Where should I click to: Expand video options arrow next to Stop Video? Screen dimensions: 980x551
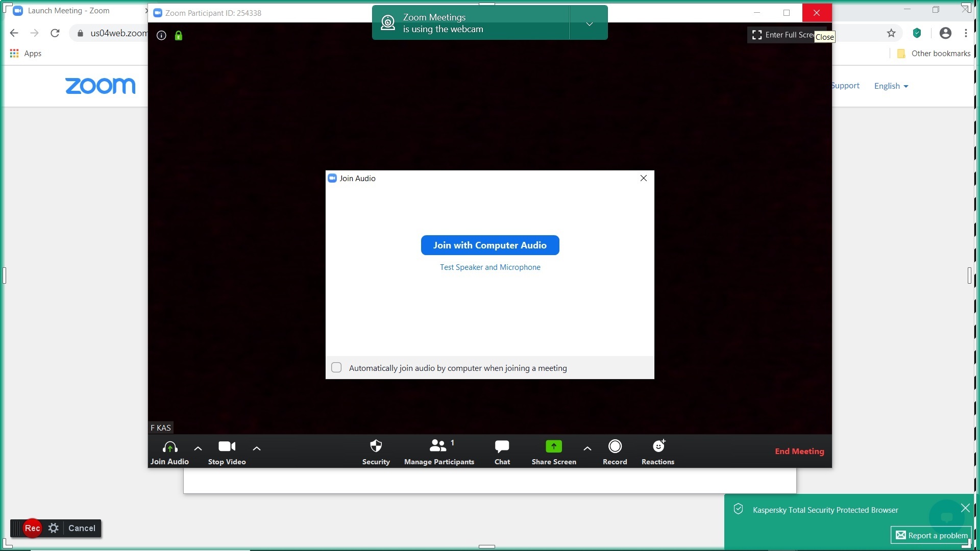pos(257,448)
